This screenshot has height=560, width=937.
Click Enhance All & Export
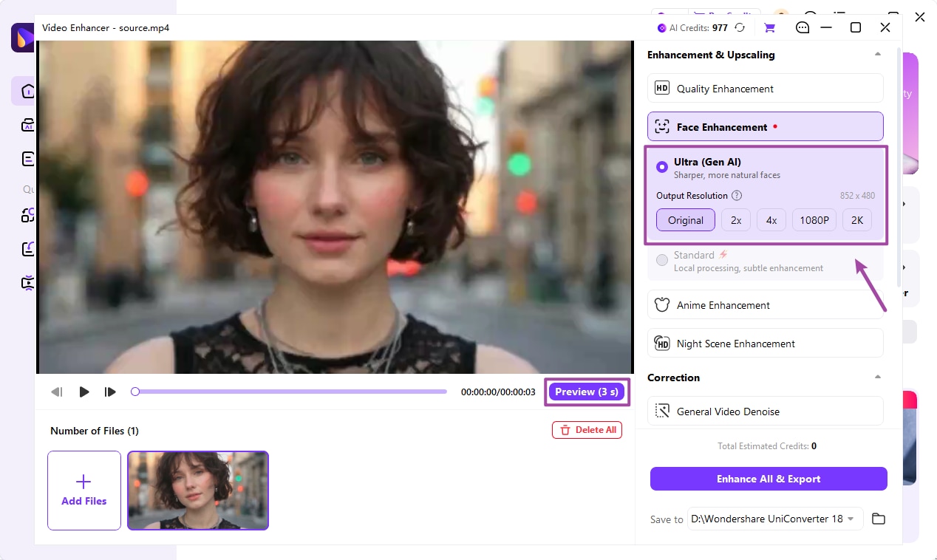pyautogui.click(x=769, y=479)
